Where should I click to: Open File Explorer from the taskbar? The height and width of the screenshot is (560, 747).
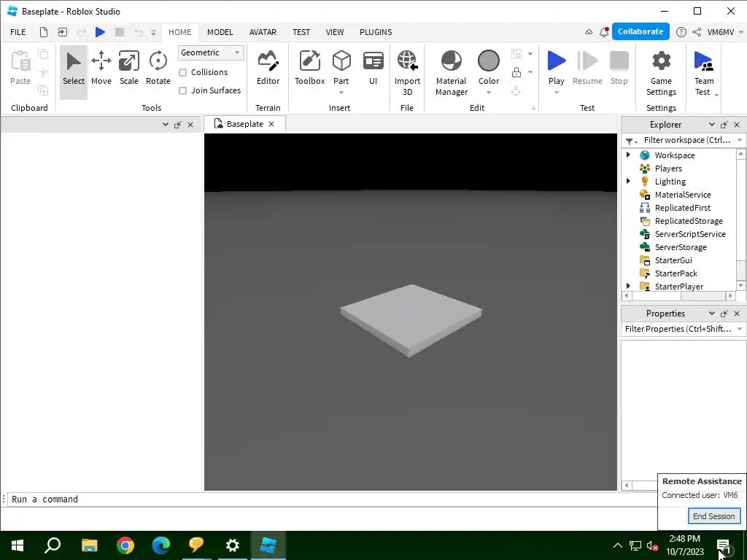point(89,545)
